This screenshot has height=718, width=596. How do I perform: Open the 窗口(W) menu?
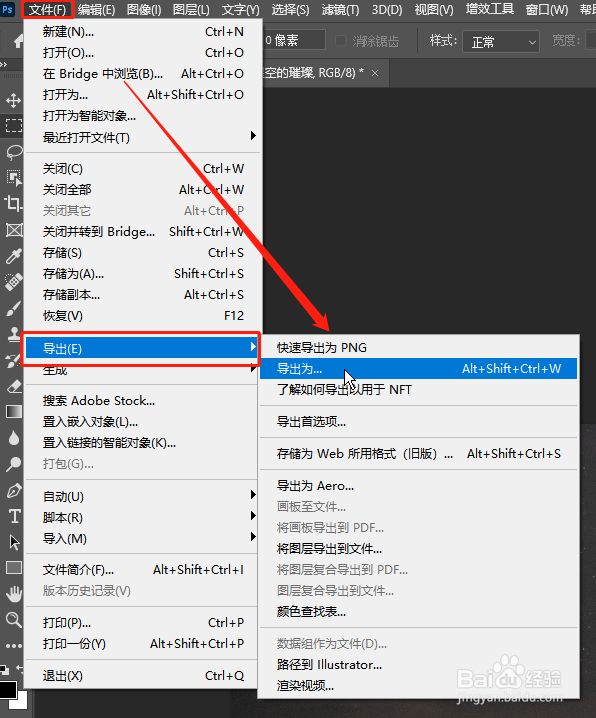tap(547, 9)
